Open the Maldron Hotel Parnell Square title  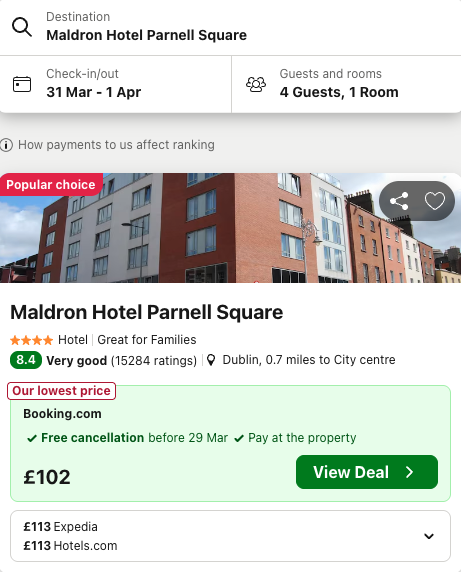pos(147,312)
